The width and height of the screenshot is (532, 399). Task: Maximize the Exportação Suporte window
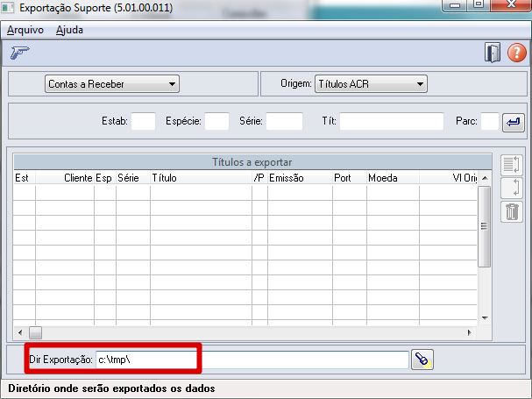479,4
